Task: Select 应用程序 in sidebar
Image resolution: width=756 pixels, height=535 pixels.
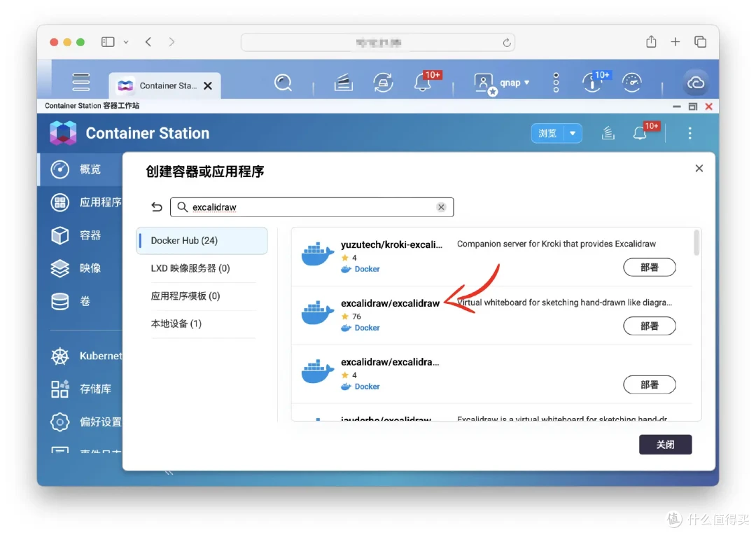Action: coord(80,202)
